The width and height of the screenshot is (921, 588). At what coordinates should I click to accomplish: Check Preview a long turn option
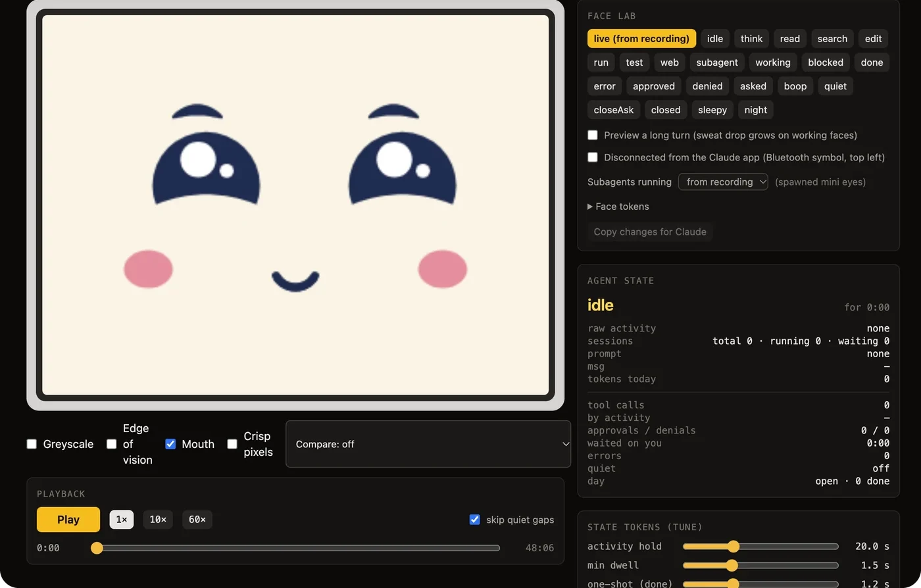pyautogui.click(x=593, y=135)
